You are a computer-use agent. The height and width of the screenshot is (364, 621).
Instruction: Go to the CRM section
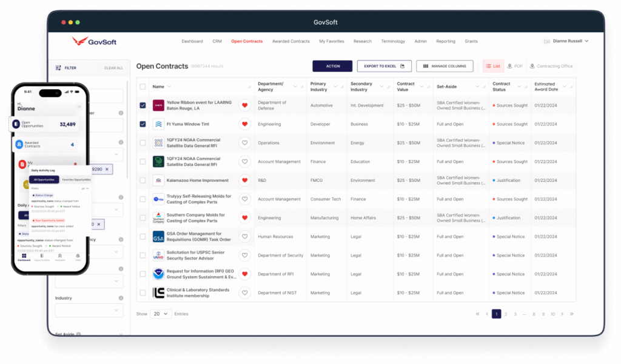[217, 41]
